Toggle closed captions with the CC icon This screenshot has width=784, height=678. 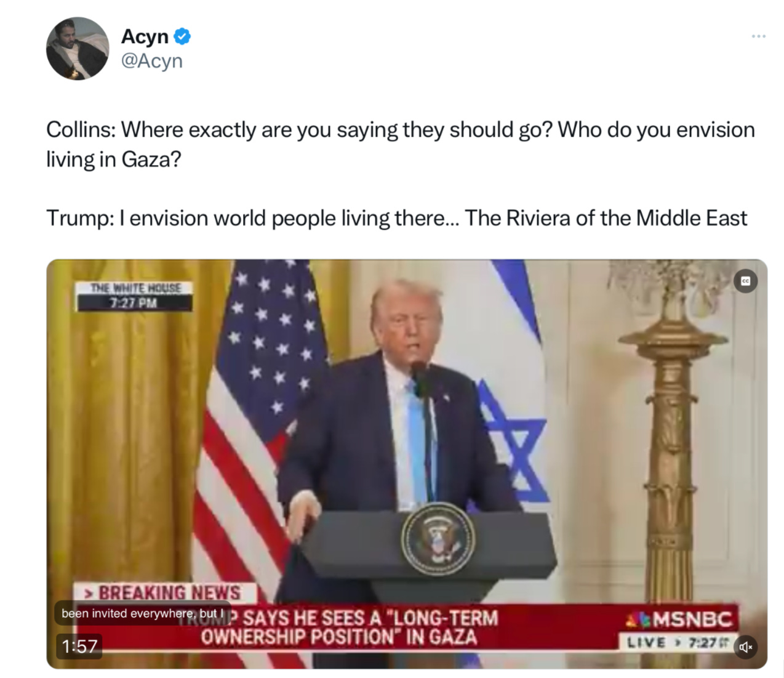745,281
